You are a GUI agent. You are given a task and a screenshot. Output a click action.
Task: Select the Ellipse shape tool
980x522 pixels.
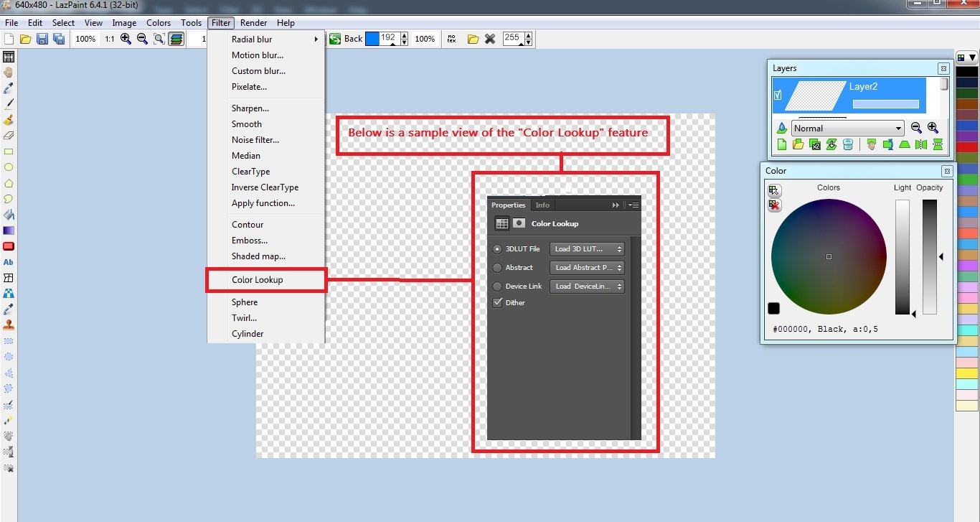(9, 167)
